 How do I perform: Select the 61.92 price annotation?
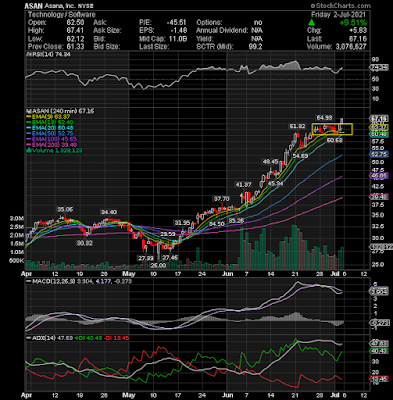(297, 126)
